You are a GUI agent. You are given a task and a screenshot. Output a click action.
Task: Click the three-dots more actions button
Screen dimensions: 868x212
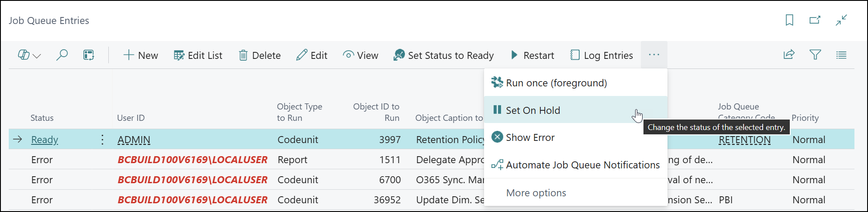click(x=654, y=55)
